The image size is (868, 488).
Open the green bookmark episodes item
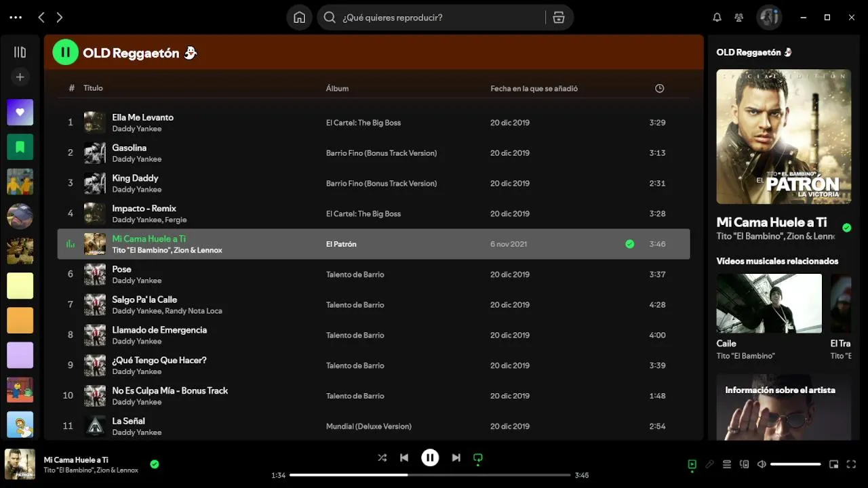pos(20,147)
